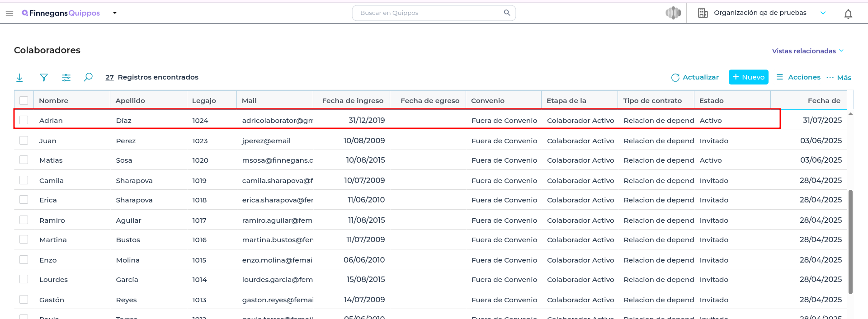This screenshot has height=319, width=868.
Task: Click the scroll-up arrow of the table
Action: click(x=850, y=114)
